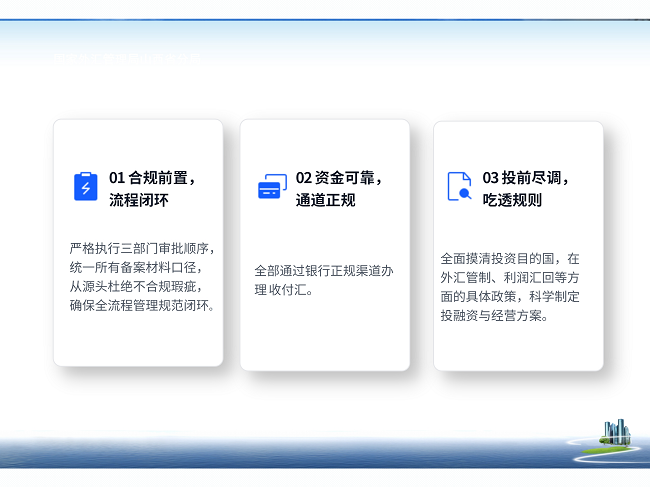This screenshot has width=650, height=487.
Task: Select heading '01 合规前置,流程闭环'
Action: pyautogui.click(x=152, y=189)
